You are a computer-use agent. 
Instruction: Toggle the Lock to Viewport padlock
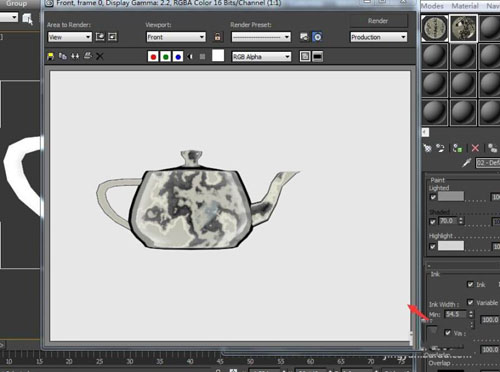217,37
